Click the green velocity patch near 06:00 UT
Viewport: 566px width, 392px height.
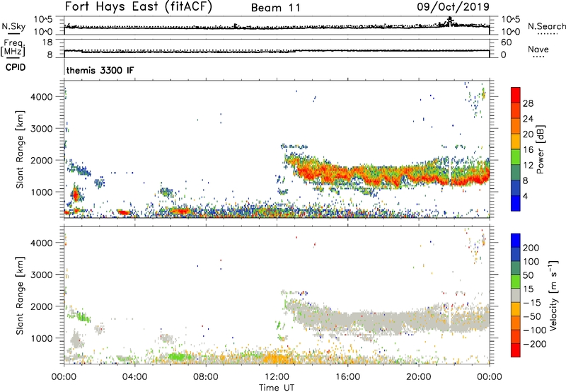point(178,357)
